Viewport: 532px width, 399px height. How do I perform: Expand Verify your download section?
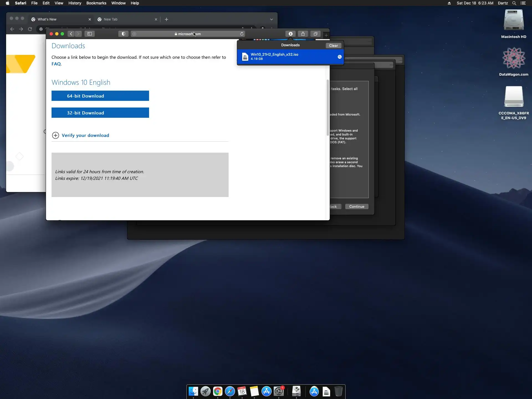[x=85, y=135]
